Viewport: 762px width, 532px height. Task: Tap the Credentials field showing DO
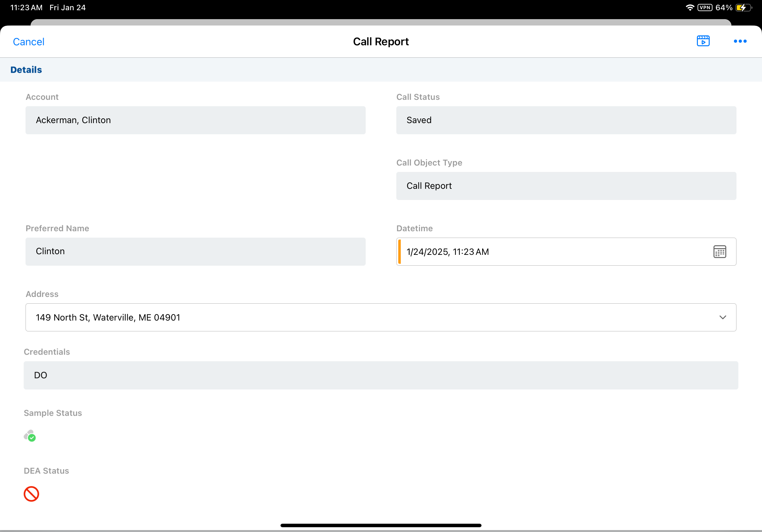pyautogui.click(x=381, y=375)
